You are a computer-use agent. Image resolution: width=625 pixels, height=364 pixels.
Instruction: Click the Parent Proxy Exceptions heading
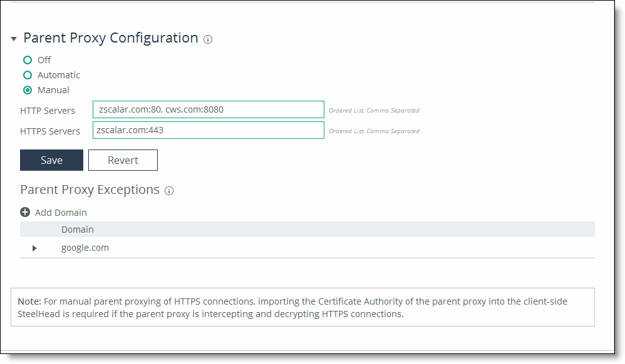coord(90,190)
